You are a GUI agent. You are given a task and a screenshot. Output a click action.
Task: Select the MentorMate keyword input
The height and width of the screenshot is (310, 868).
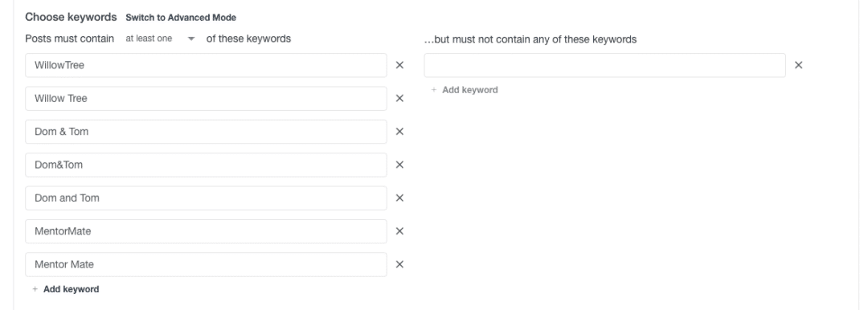click(x=206, y=231)
